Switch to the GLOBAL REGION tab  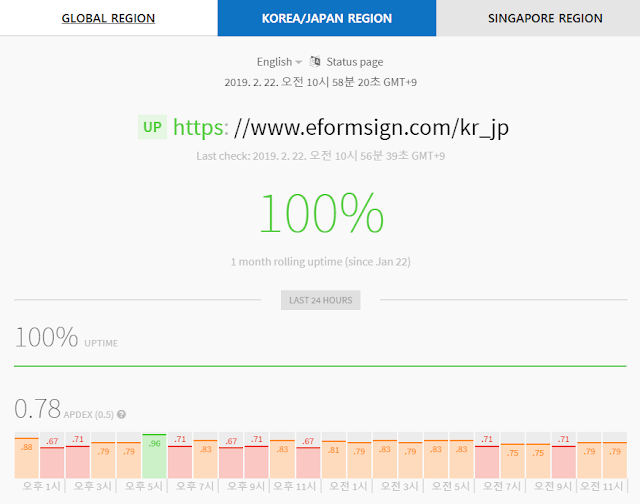(109, 18)
